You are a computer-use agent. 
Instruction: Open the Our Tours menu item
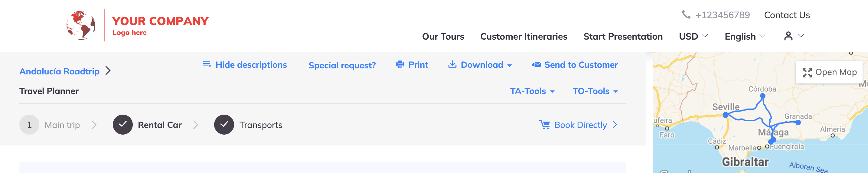tap(443, 36)
